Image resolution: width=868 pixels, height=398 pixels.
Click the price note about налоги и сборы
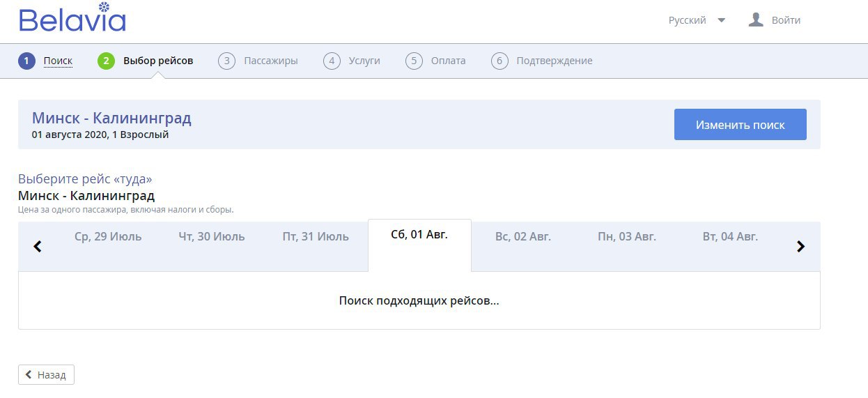pos(126,209)
